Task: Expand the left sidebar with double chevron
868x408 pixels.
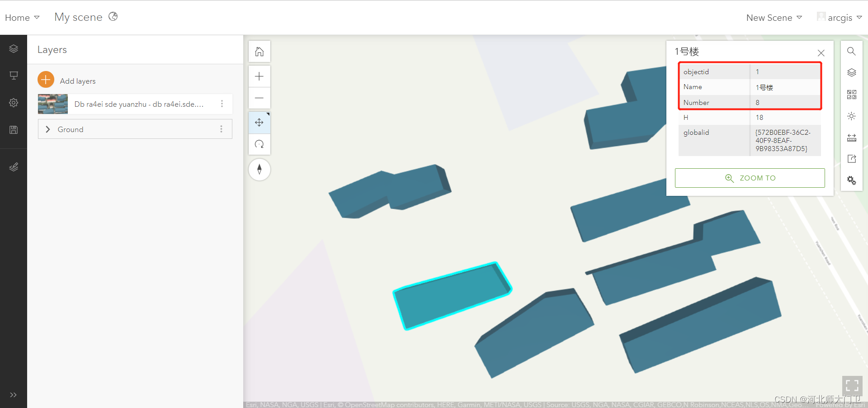Action: (x=13, y=395)
